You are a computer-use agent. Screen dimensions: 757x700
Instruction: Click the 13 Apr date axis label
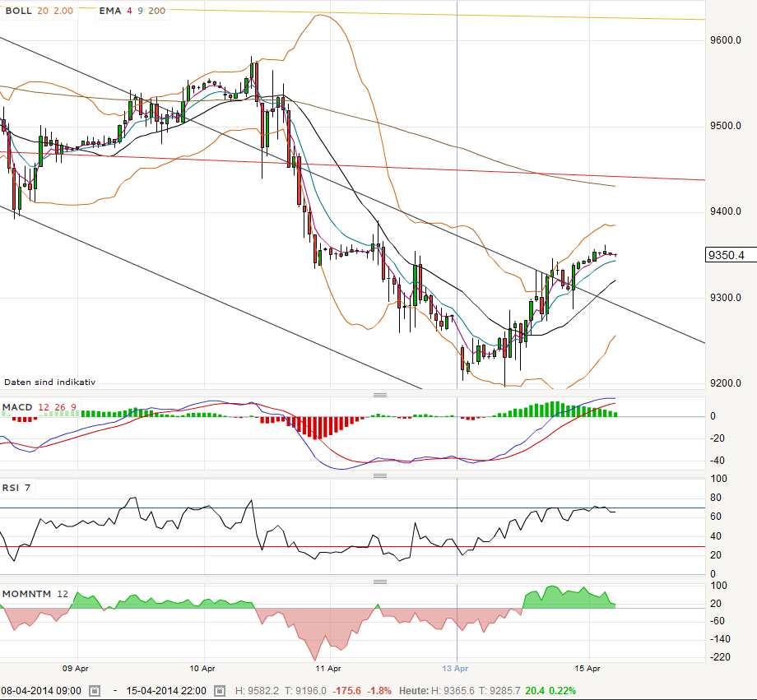455,669
